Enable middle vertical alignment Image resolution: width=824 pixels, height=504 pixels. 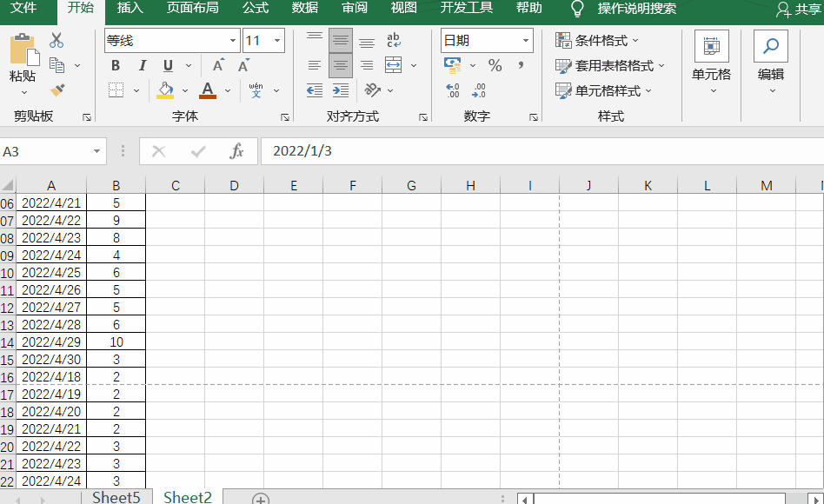(340, 40)
